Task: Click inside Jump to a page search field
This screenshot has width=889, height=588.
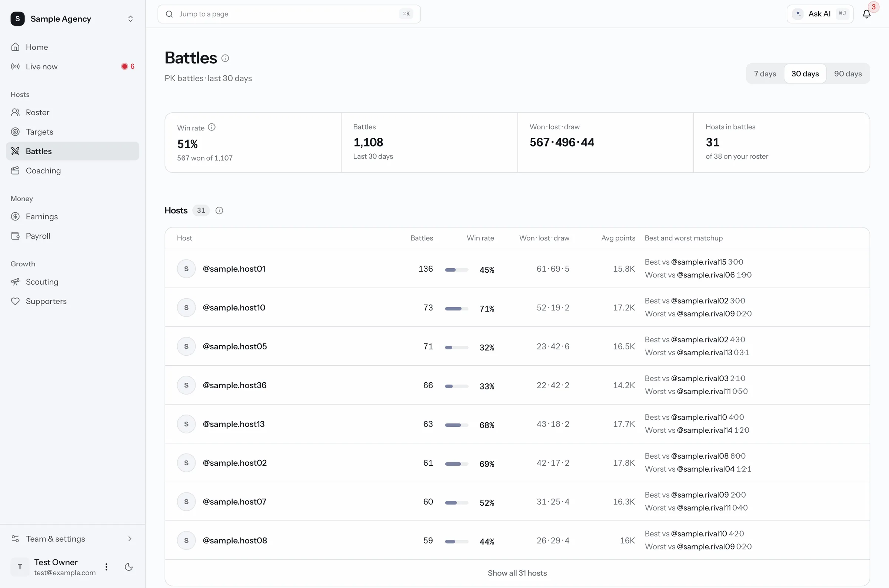Action: pyautogui.click(x=289, y=14)
